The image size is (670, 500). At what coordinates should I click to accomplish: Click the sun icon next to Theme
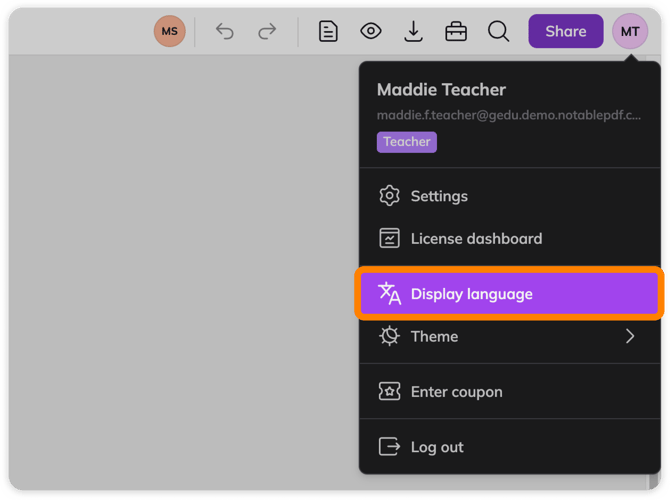[x=389, y=336]
